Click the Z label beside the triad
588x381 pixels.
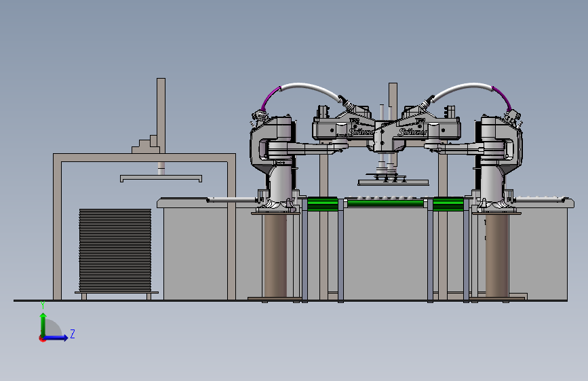coord(73,334)
